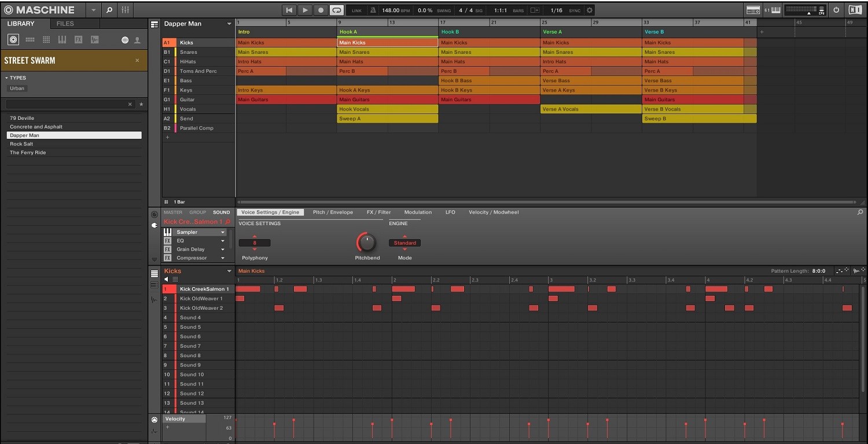
Task: Open the Modulation tab
Action: pos(418,212)
